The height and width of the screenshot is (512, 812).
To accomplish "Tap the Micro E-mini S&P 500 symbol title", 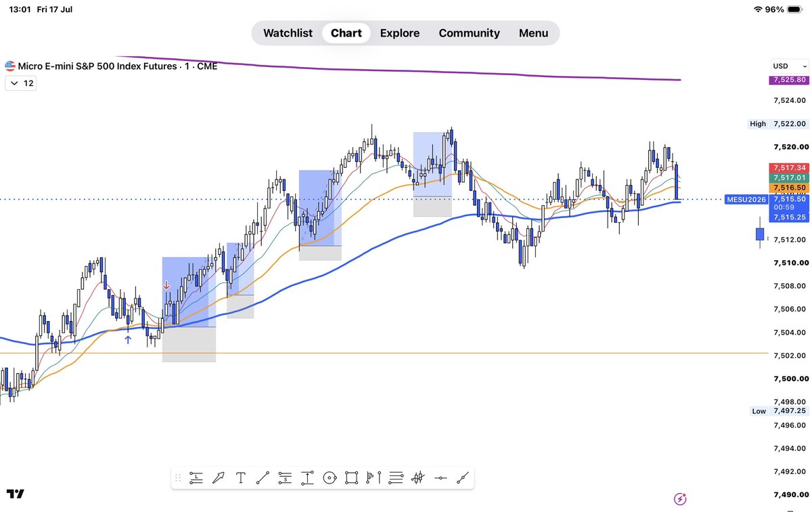I will pyautogui.click(x=118, y=66).
